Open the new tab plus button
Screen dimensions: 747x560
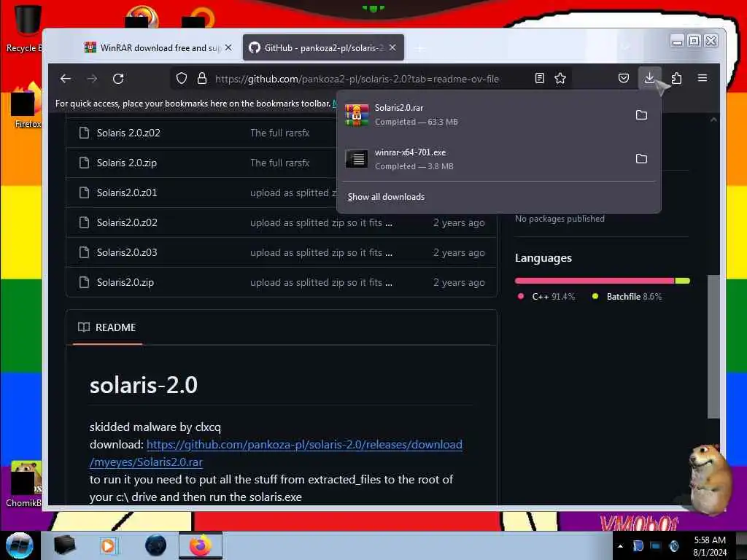point(419,48)
